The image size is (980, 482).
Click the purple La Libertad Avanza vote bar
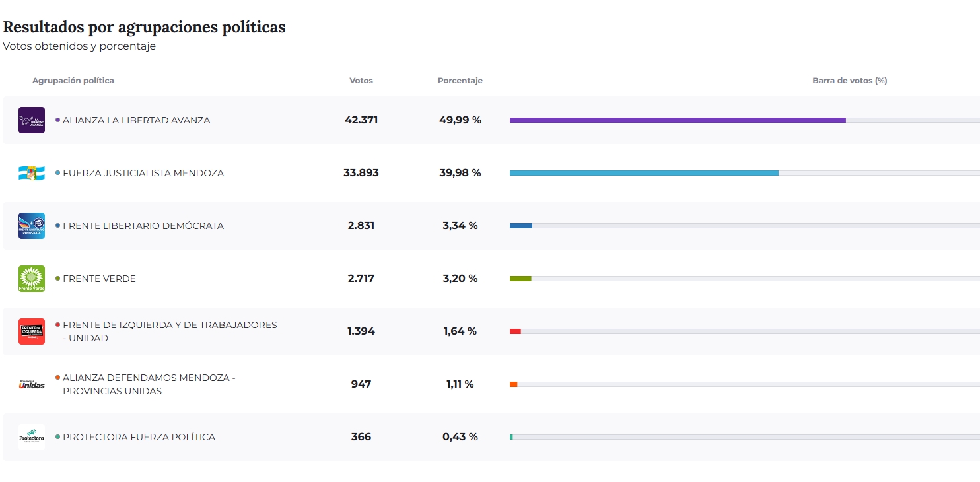pos(678,120)
